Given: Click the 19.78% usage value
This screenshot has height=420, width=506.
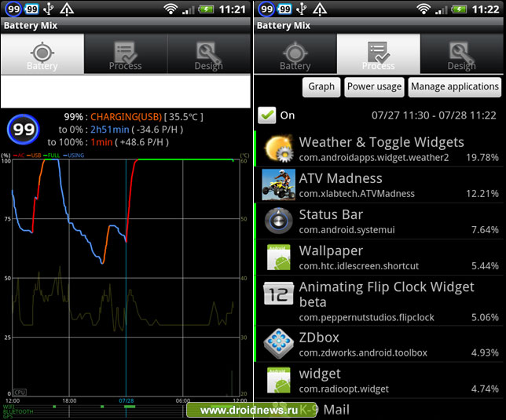Looking at the screenshot, I should click(482, 157).
